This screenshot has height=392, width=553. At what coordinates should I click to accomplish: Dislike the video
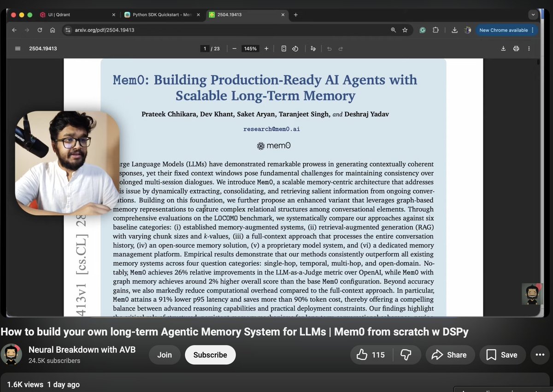point(406,355)
